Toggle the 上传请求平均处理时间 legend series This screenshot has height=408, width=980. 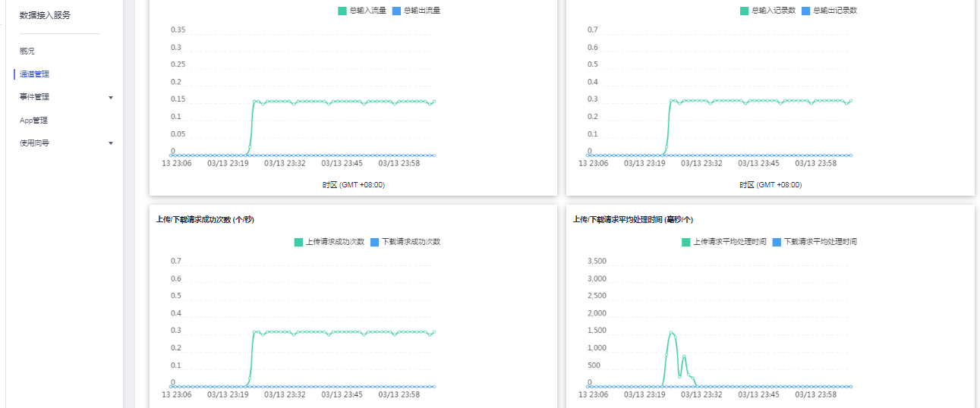pos(724,242)
